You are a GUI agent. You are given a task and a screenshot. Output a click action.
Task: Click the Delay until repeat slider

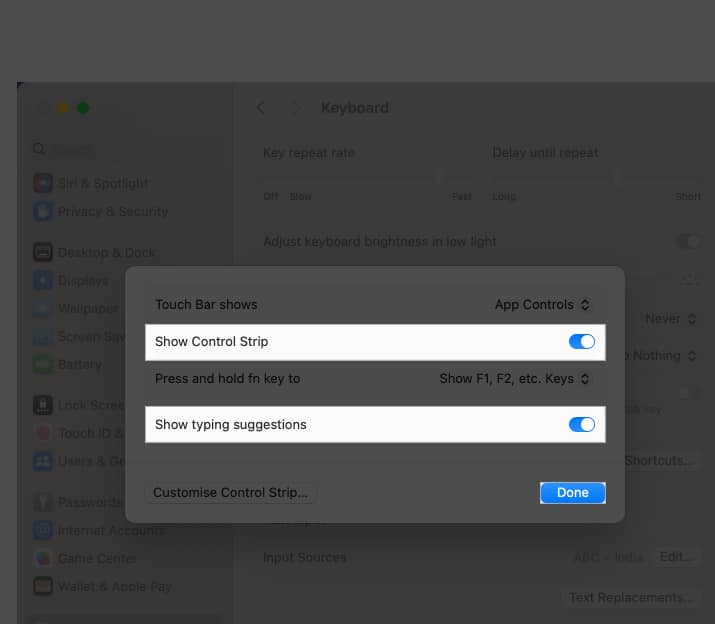(596, 177)
